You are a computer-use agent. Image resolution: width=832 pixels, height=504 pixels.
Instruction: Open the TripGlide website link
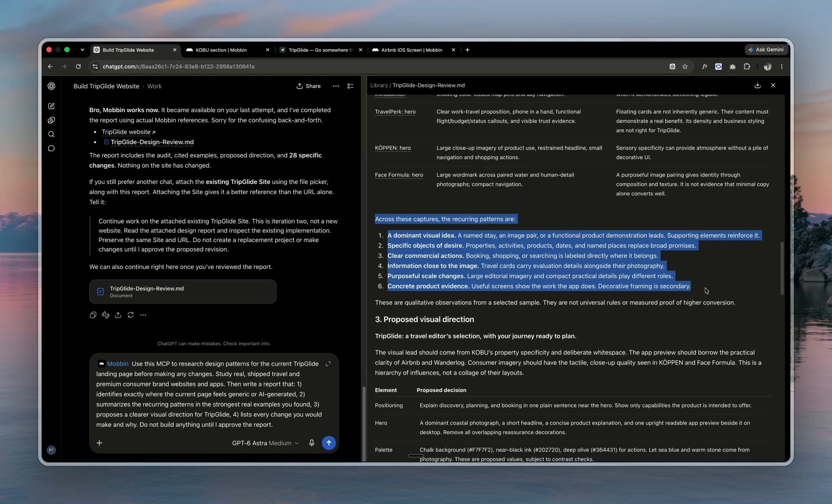click(x=128, y=132)
